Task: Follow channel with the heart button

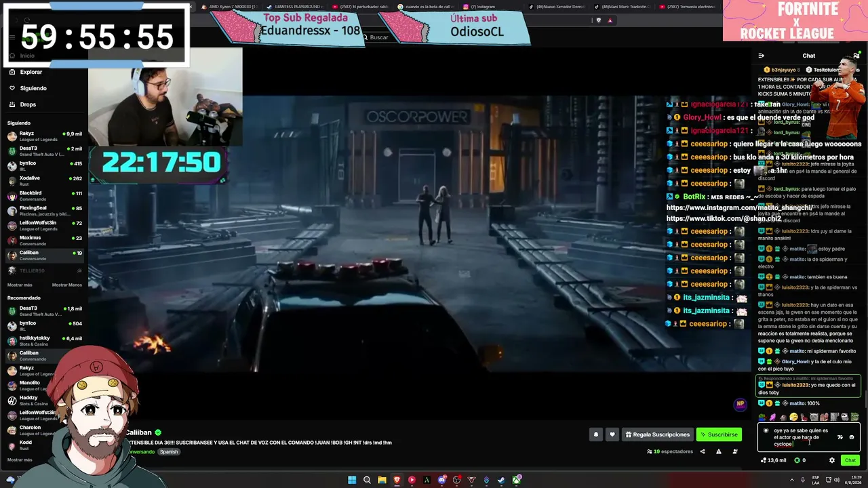Action: 612,434
